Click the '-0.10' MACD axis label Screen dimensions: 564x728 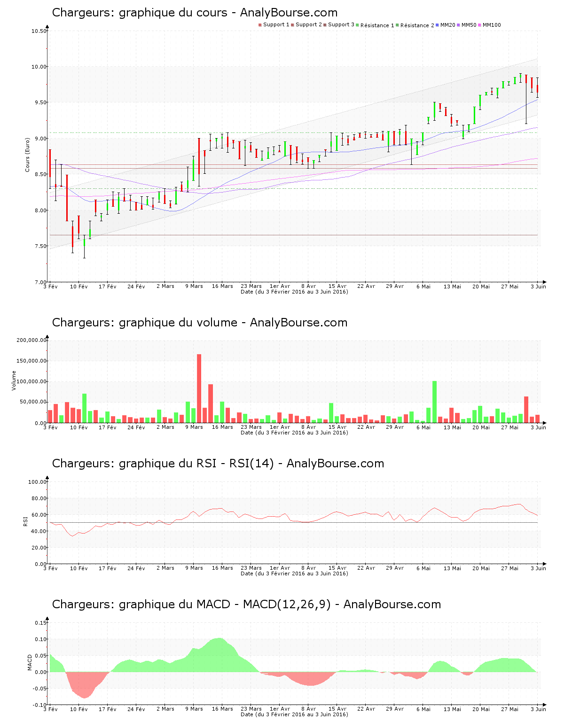click(x=40, y=705)
